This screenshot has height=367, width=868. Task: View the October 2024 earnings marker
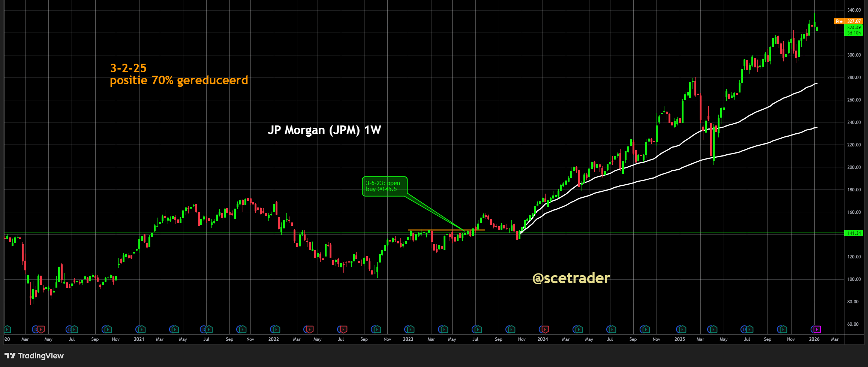pos(646,330)
